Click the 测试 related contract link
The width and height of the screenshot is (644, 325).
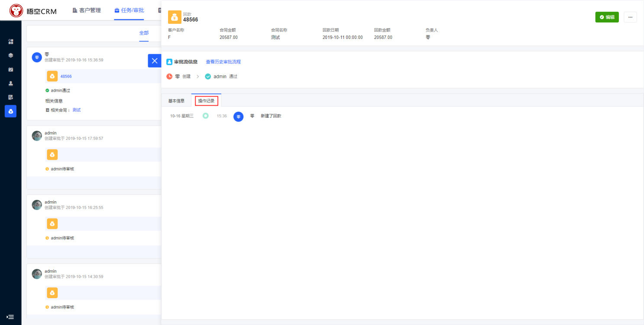pos(76,110)
